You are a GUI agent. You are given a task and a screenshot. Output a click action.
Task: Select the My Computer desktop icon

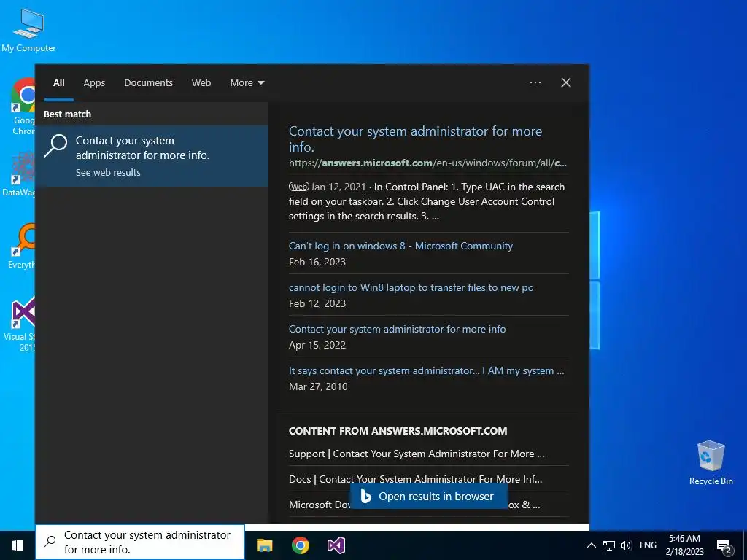pyautogui.click(x=28, y=29)
